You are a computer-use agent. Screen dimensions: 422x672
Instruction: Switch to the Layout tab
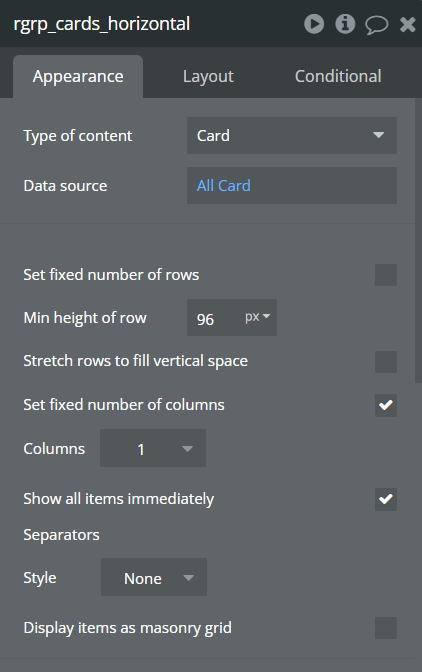[x=208, y=76]
